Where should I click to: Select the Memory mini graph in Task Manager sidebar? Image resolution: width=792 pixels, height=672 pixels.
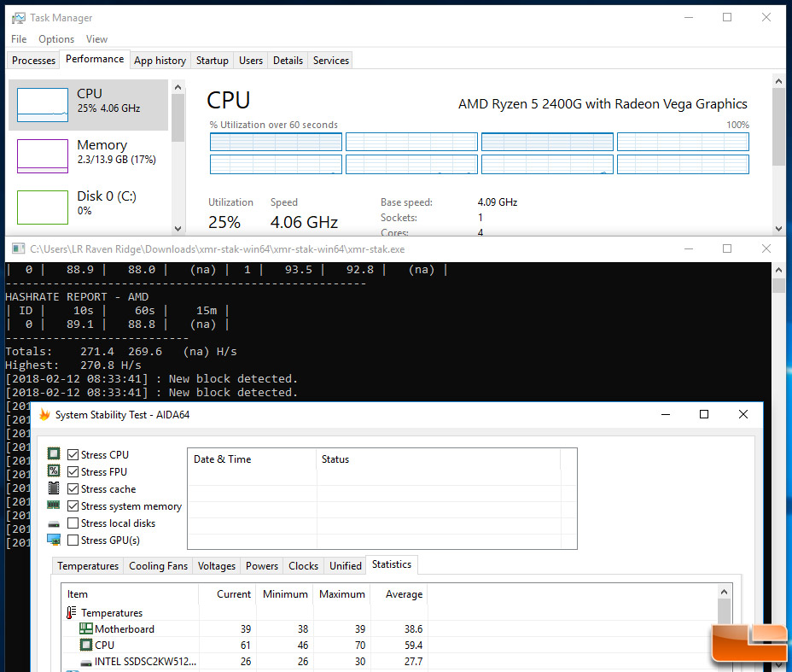[x=43, y=156]
